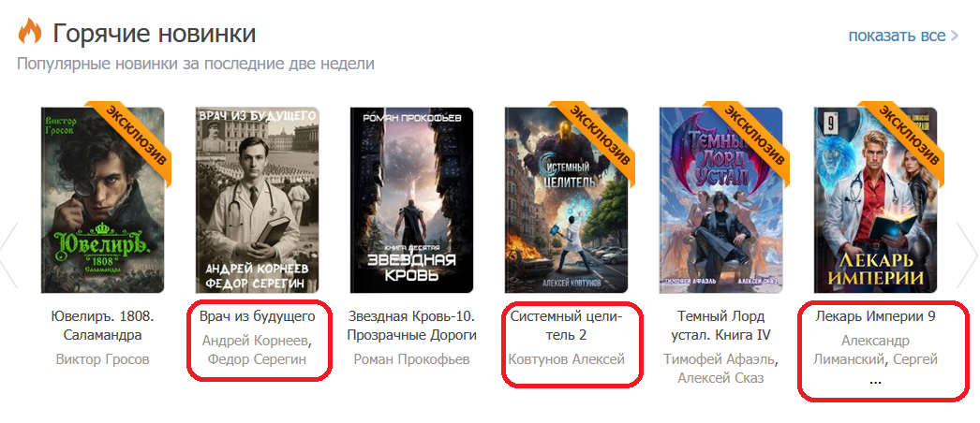Open author Роман Прокофьев page
980x423 pixels.
coord(412,359)
